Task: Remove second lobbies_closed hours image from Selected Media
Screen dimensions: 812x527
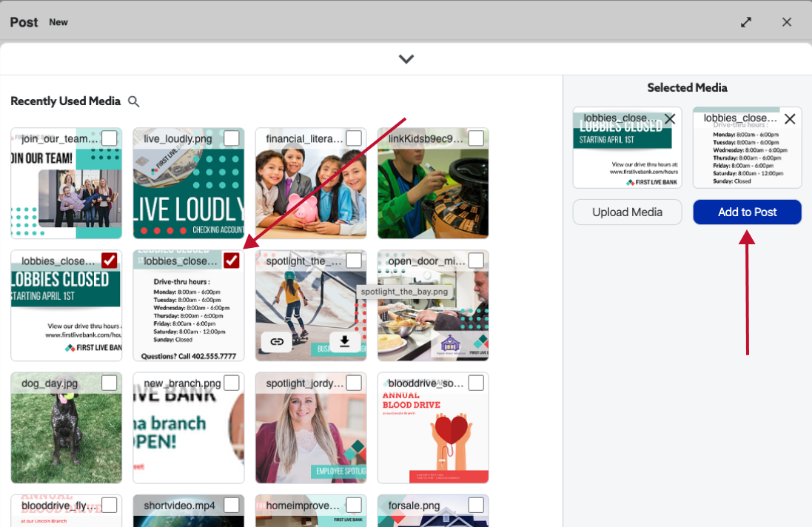Action: point(790,118)
